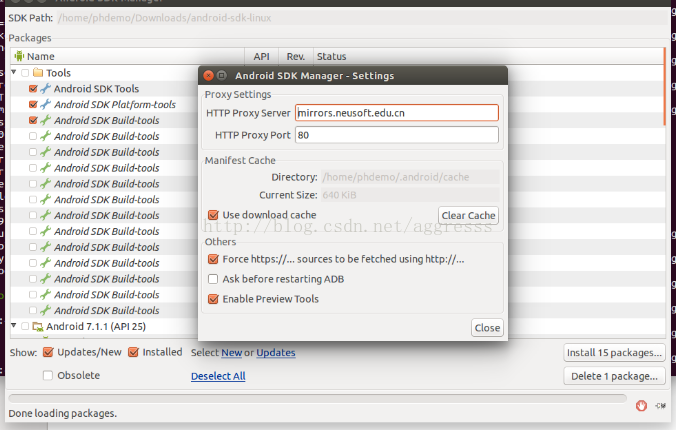
Task: Collapse the Tools tree group
Action: [14, 72]
